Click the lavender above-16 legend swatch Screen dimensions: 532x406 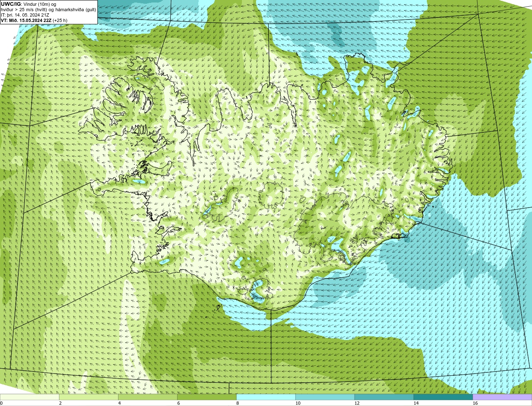click(502, 397)
